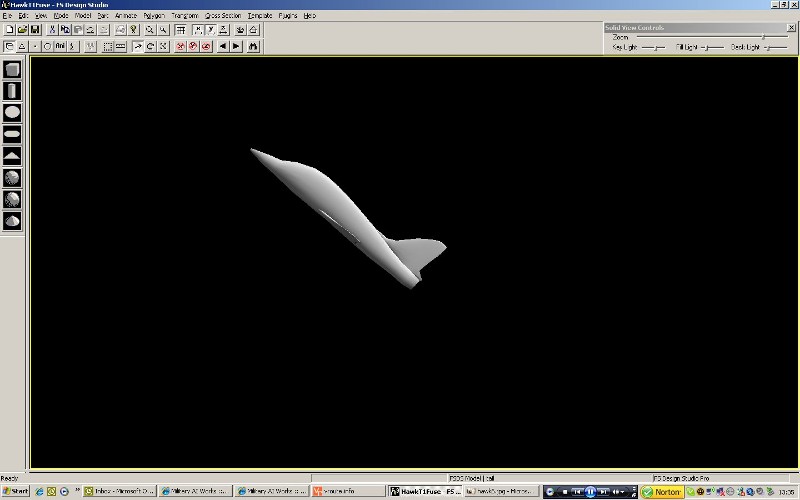Open the Transform menu
The image size is (800, 500).
point(185,16)
